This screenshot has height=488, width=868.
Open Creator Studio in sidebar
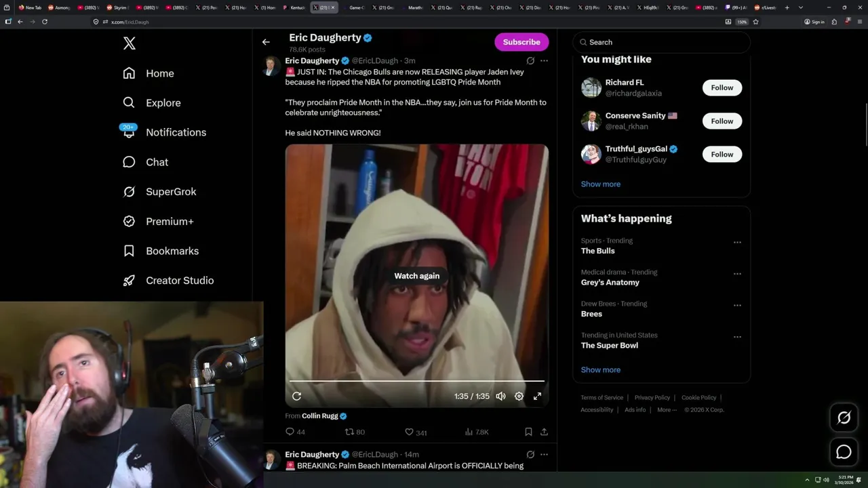pyautogui.click(x=168, y=281)
